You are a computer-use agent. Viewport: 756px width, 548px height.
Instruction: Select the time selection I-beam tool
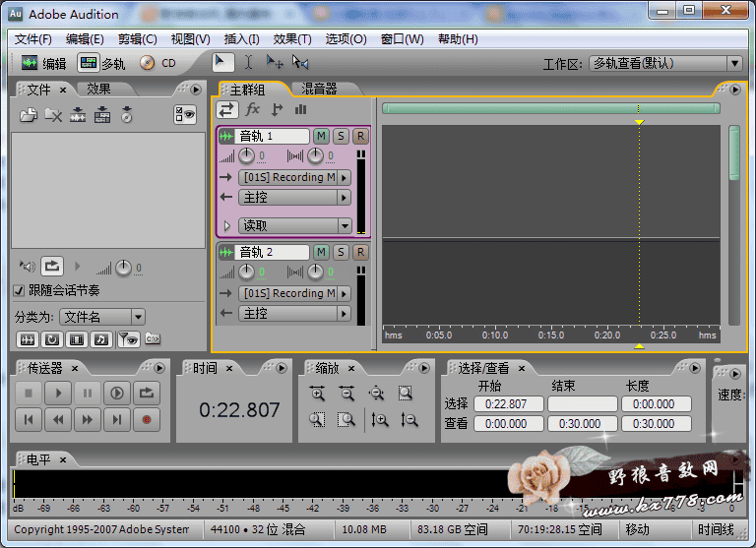tap(248, 62)
